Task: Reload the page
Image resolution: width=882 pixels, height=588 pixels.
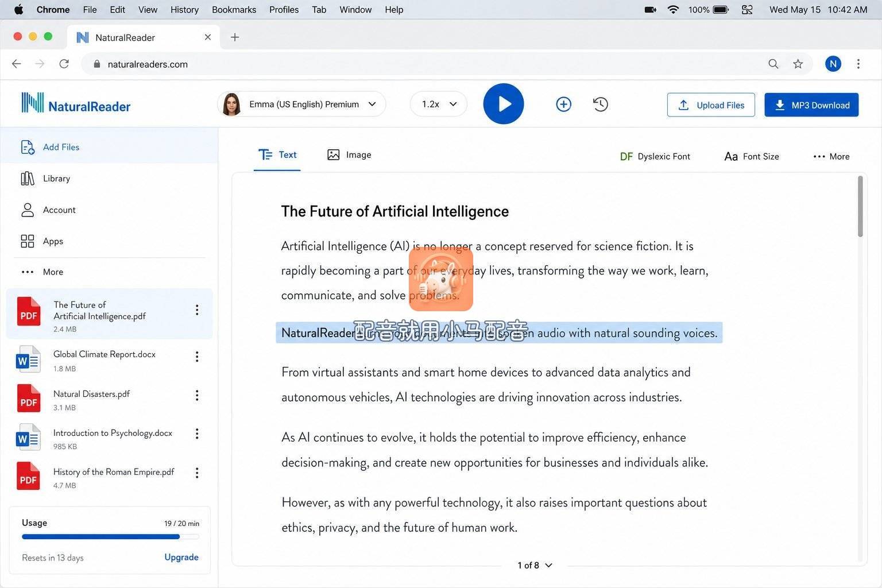Action: (x=64, y=64)
